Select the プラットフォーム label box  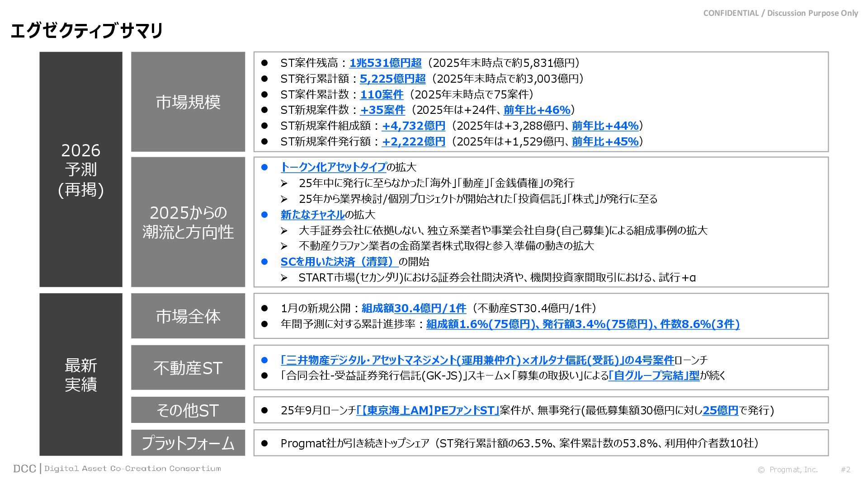[188, 443]
